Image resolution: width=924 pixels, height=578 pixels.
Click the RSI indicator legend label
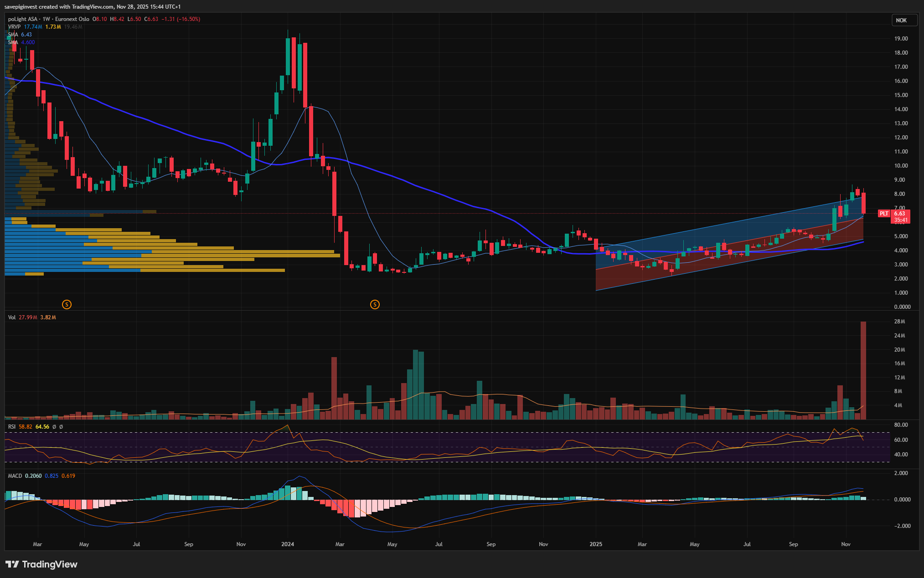pos(12,427)
